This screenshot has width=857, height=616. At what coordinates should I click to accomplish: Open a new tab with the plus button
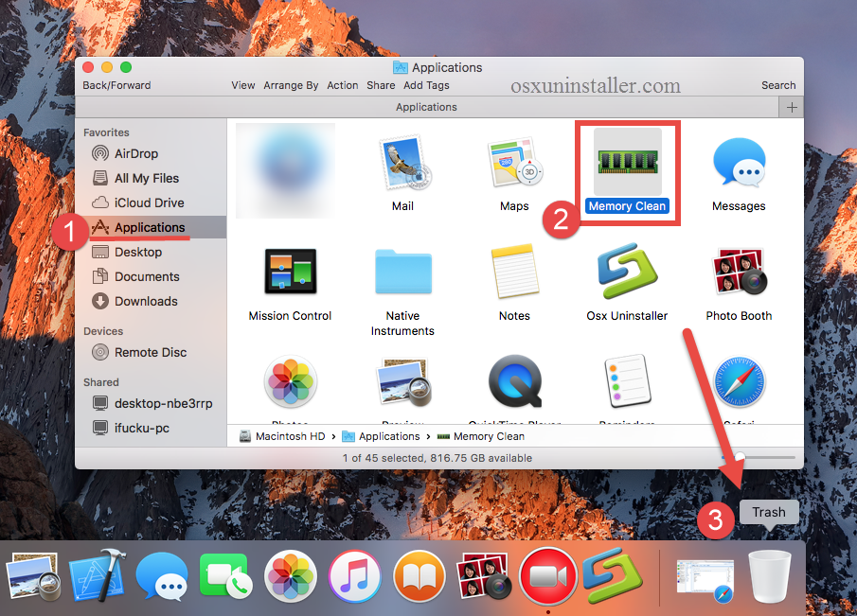pos(791,107)
